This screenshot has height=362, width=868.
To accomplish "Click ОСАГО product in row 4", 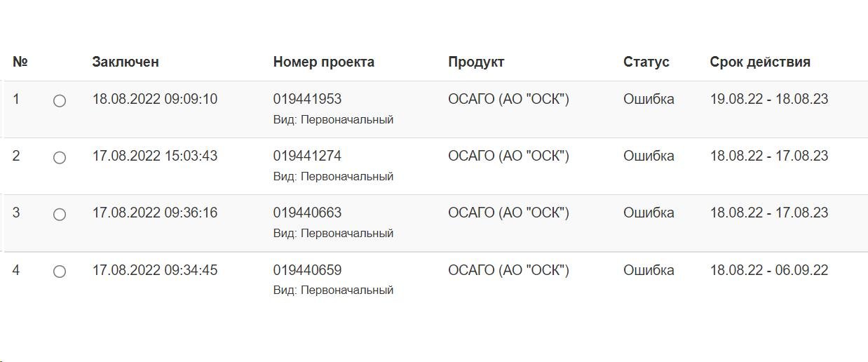I will click(x=508, y=270).
